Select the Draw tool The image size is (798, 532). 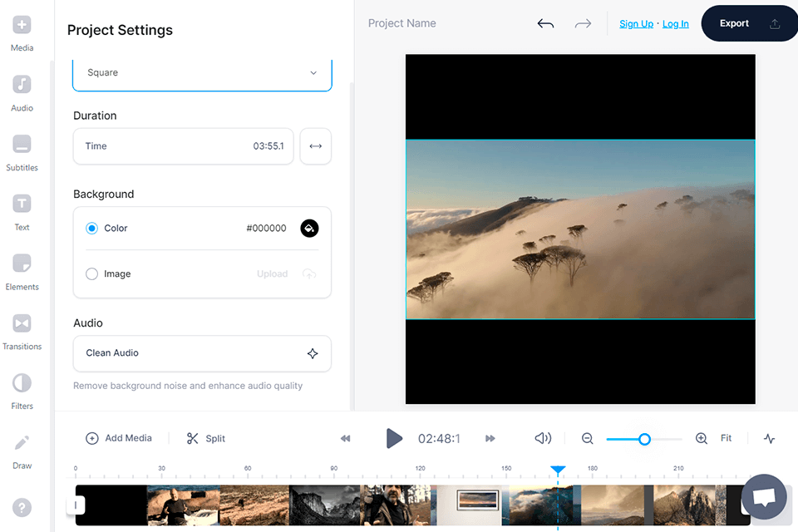click(22, 451)
